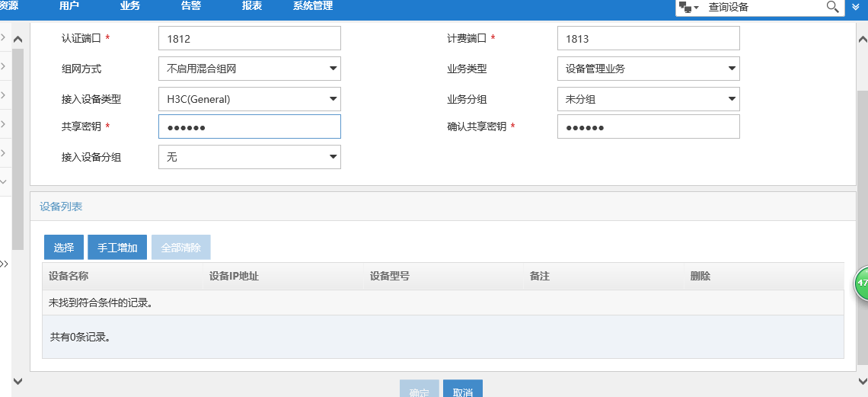
Task: Click the 全部清除 button
Action: 181,248
